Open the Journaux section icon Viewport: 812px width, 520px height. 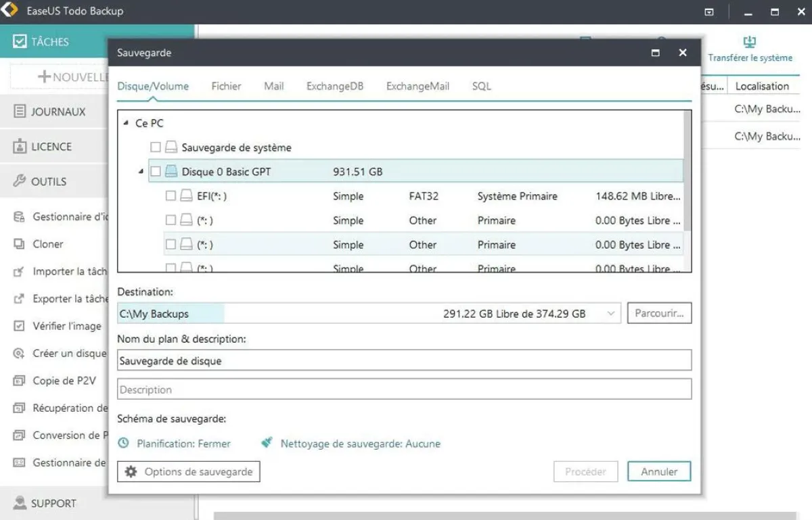pyautogui.click(x=20, y=112)
